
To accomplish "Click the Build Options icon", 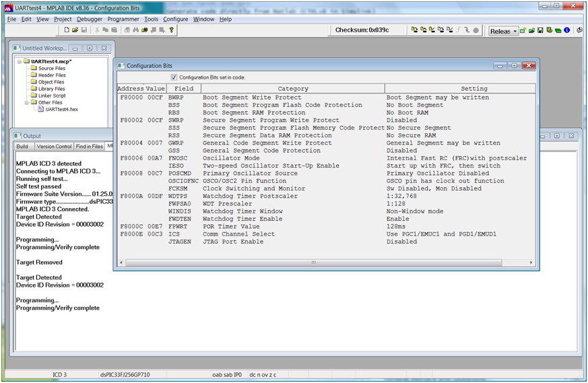I will [x=550, y=30].
